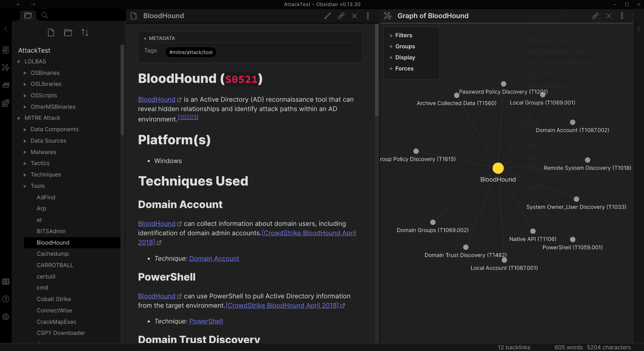This screenshot has height=351, width=644.
Task: Select the BloodHound note in tree
Action: (72, 243)
